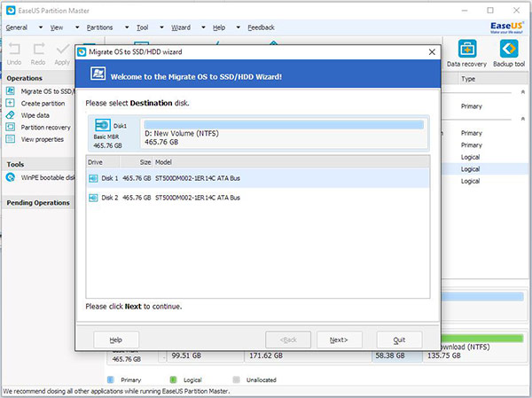Screen dimensions: 532x398
Task: Open the Partitions menu
Action: tap(99, 27)
